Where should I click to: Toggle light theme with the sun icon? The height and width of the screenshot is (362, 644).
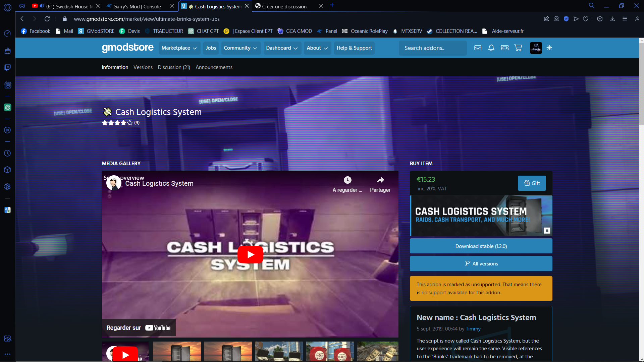(549, 48)
